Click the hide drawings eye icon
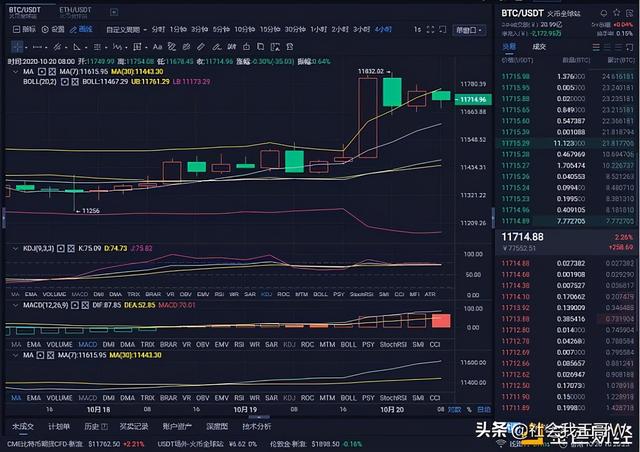Image resolution: width=640 pixels, height=452 pixels. 187,47
